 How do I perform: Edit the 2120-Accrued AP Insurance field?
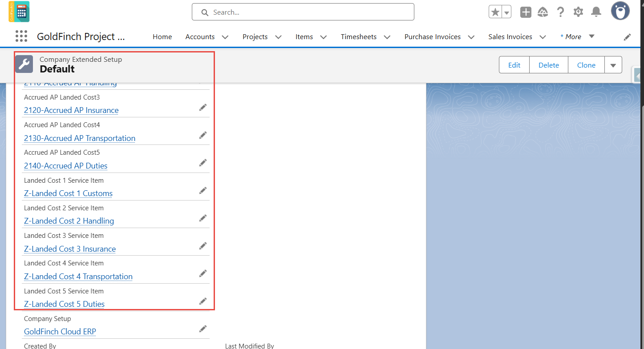(203, 107)
